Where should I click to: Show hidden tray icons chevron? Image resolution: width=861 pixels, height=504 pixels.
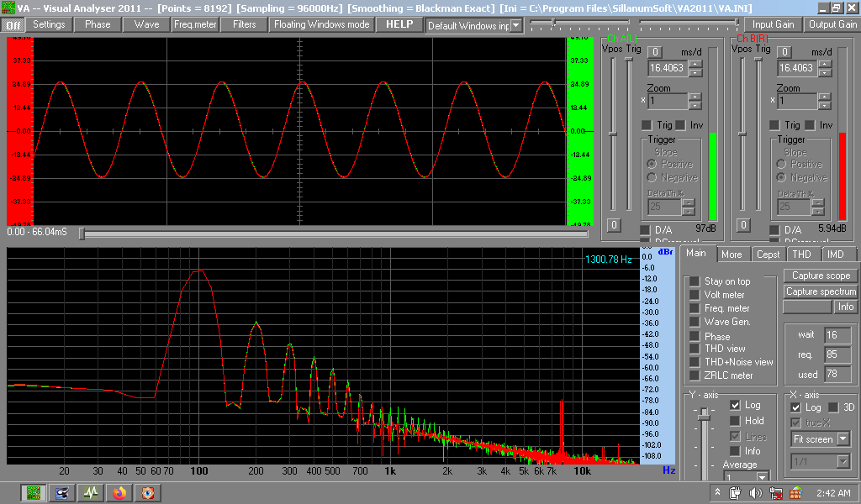717,492
